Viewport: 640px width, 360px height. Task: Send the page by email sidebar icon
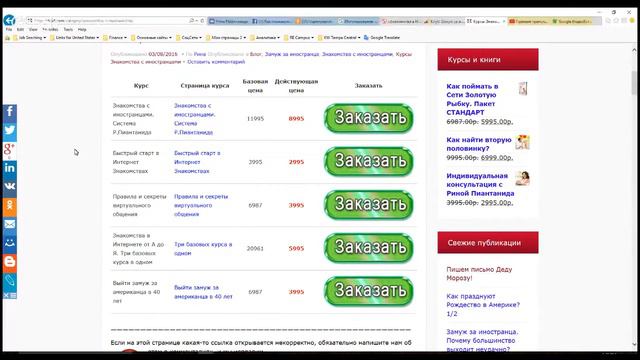pos(9,224)
